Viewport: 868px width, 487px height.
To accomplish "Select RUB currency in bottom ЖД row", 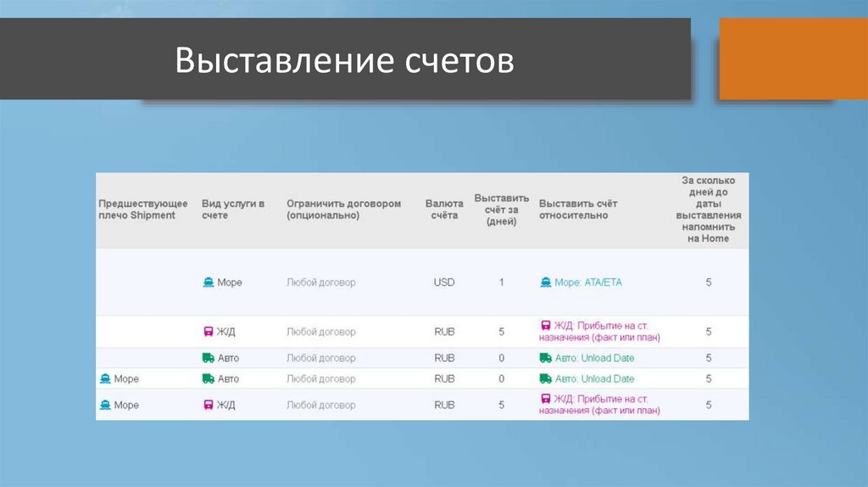I will pos(444,405).
